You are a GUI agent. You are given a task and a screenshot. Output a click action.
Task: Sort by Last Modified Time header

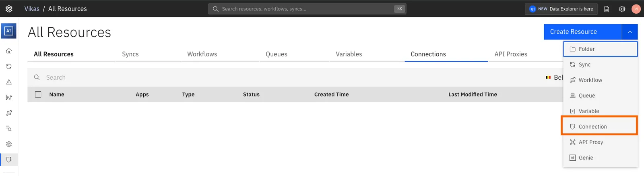click(473, 94)
